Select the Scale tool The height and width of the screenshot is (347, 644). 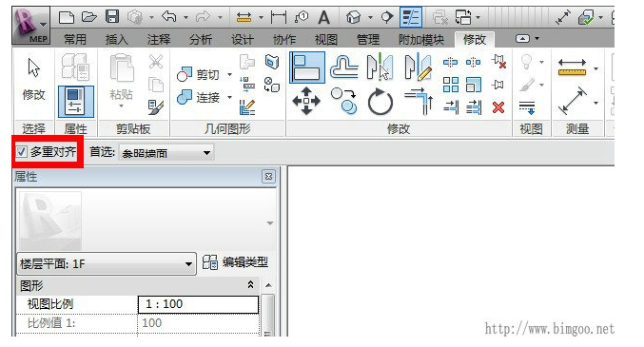click(x=474, y=85)
